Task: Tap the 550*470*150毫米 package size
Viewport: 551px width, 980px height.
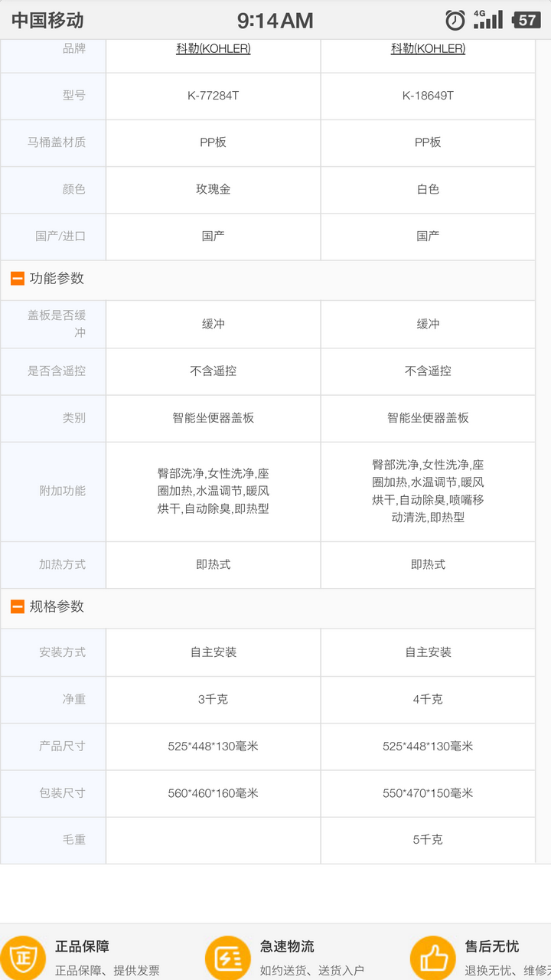Action: [x=428, y=793]
